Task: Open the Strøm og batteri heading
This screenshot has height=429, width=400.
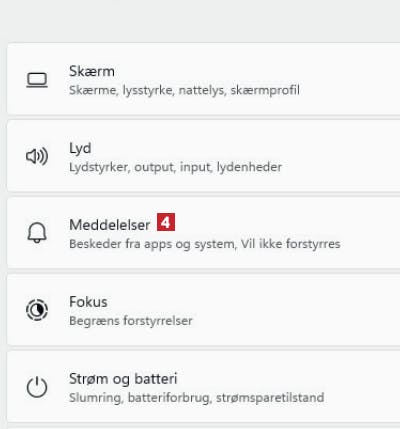Action: [x=123, y=379]
